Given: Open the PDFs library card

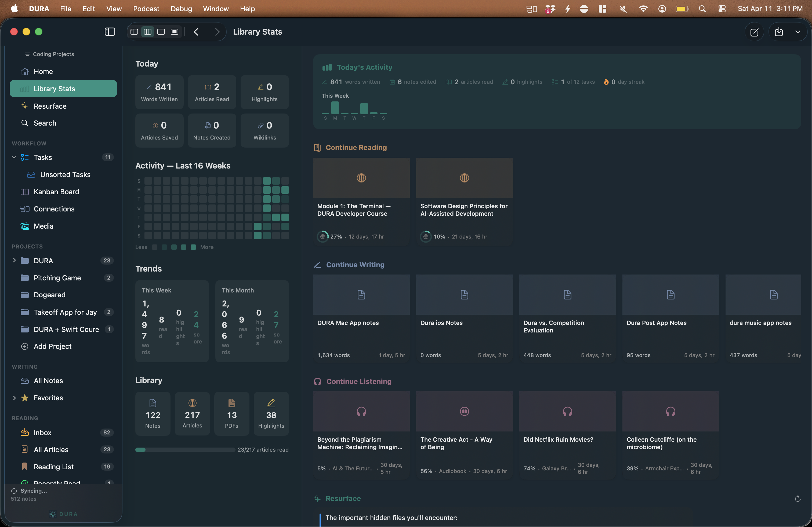Looking at the screenshot, I should coord(232,414).
